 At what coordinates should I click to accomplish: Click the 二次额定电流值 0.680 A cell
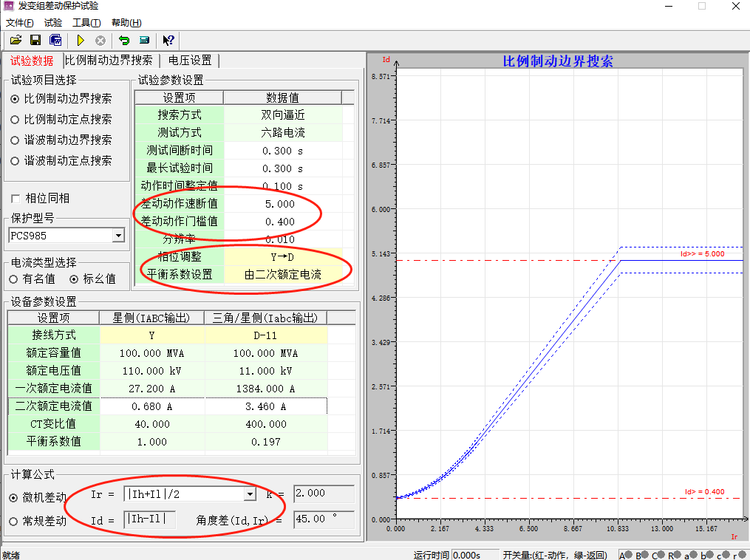(x=151, y=406)
